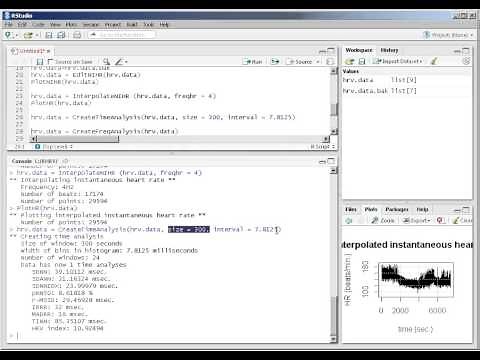This screenshot has height=360, width=480.
Task: Click the Save All icon in main toolbar
Action: pos(61,35)
